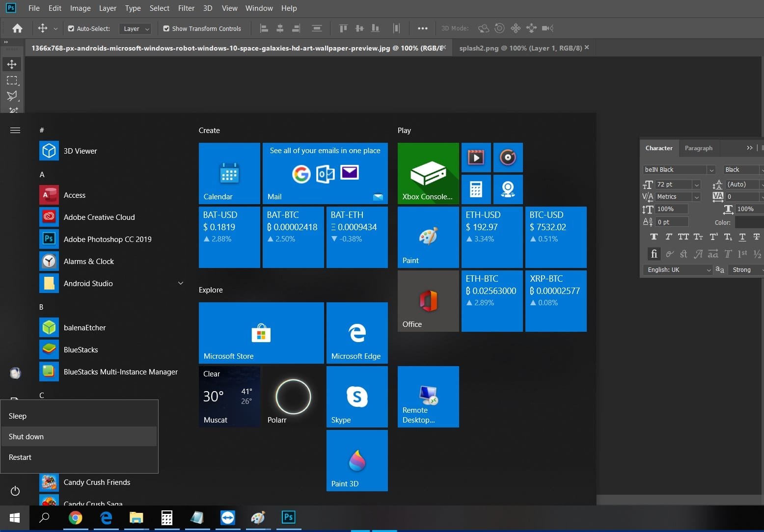The width and height of the screenshot is (764, 532).
Task: Click the align left edges icon
Action: (264, 28)
